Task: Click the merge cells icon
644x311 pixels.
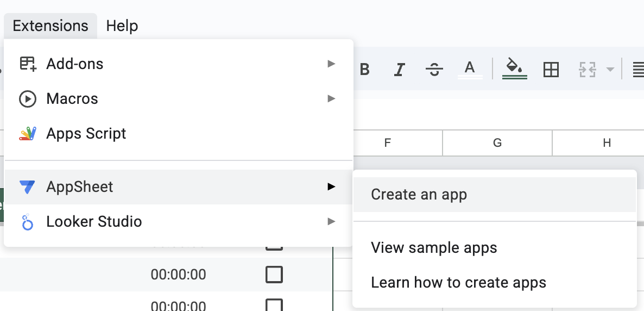Action: tap(588, 70)
